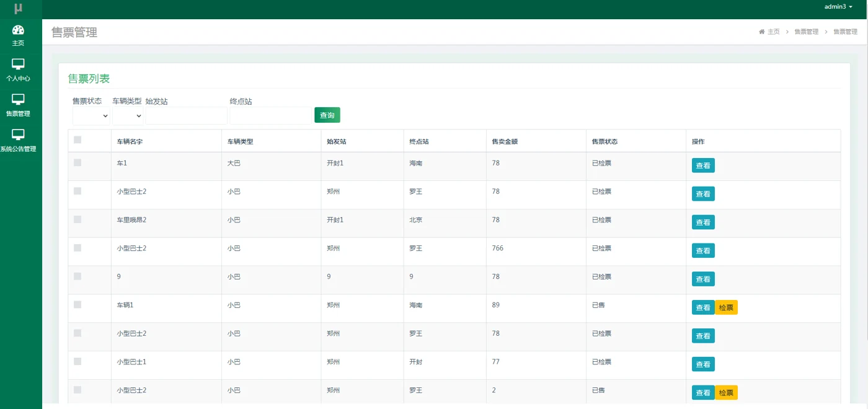Viewport: 868px width, 409px height.
Task: Click 检票 for the row with amount 2
Action: tap(726, 393)
